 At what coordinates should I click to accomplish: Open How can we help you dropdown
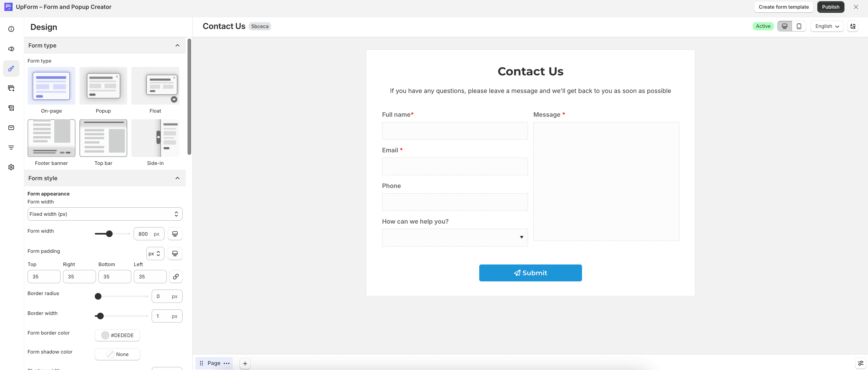[455, 238]
